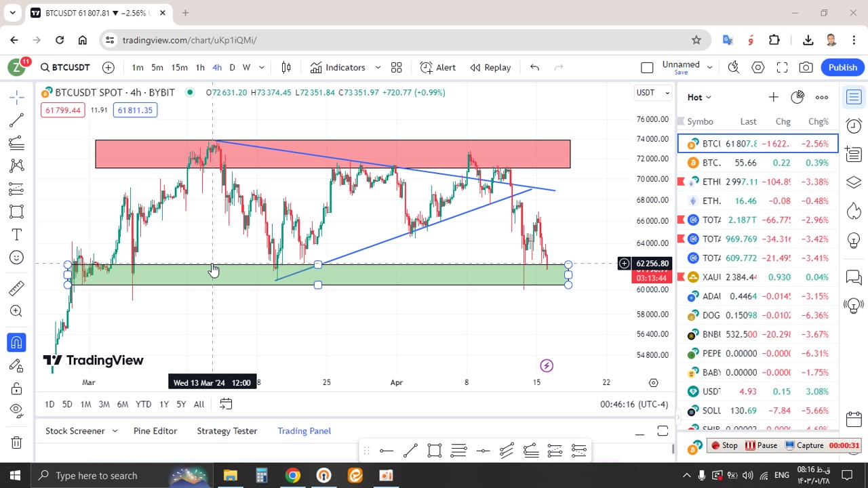The height and width of the screenshot is (488, 868).
Task: Toggle stay in drawing mode
Action: click(17, 365)
